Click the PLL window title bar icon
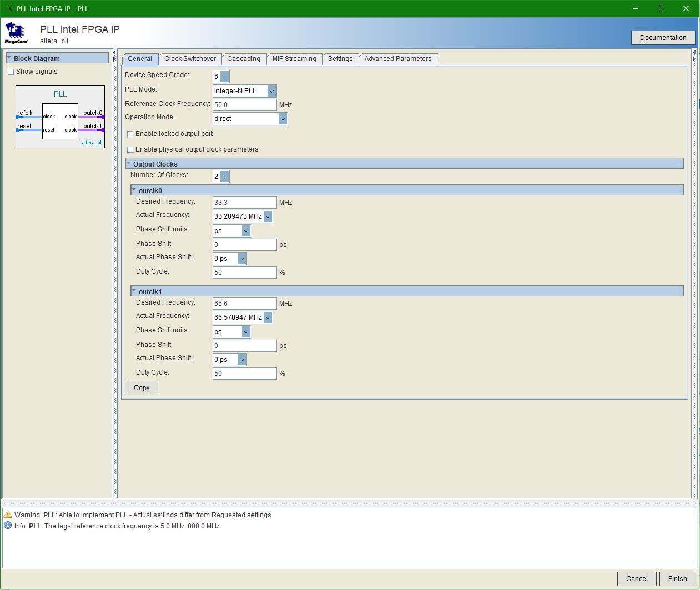Viewport: 700px width, 590px height. (x=9, y=8)
